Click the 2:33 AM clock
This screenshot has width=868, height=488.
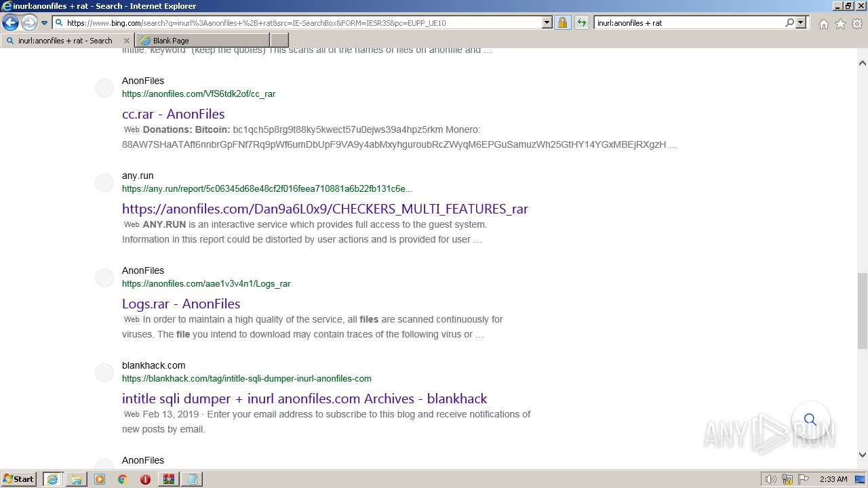click(833, 479)
